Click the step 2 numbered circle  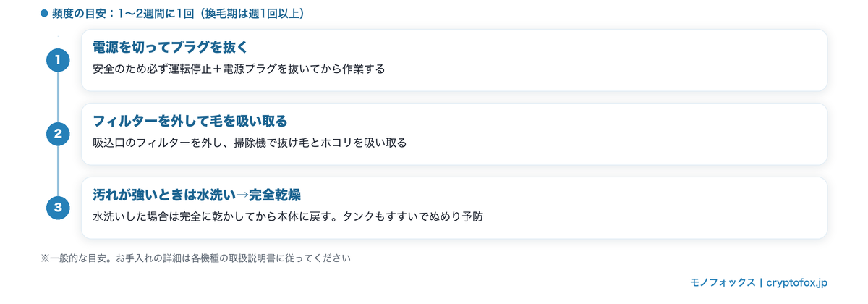(x=58, y=134)
